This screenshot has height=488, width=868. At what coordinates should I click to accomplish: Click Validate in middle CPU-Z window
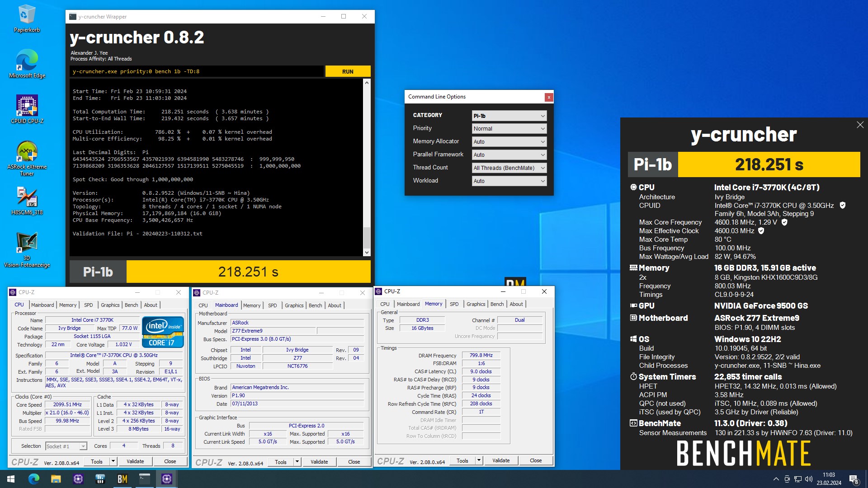319,462
